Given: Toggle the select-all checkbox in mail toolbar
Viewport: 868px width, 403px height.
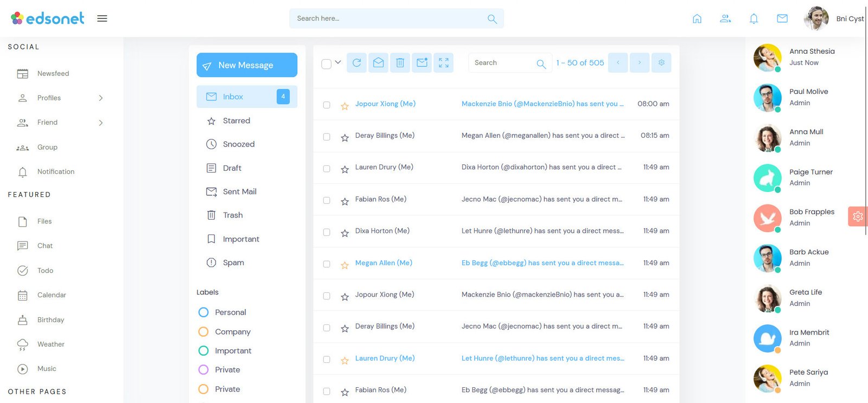Looking at the screenshot, I should [x=326, y=64].
